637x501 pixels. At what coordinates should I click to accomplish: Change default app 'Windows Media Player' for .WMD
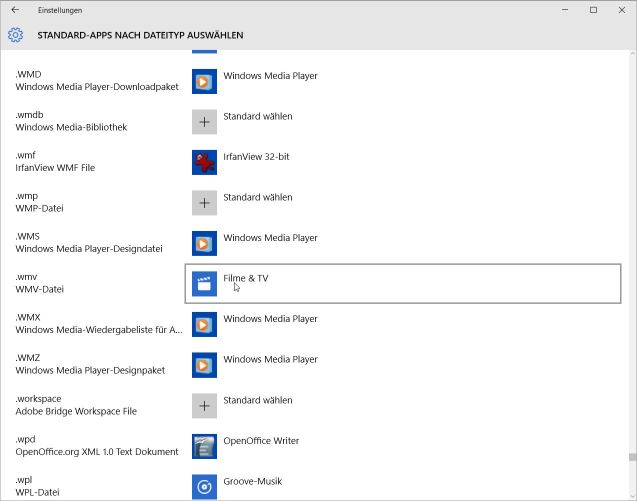[x=271, y=76]
